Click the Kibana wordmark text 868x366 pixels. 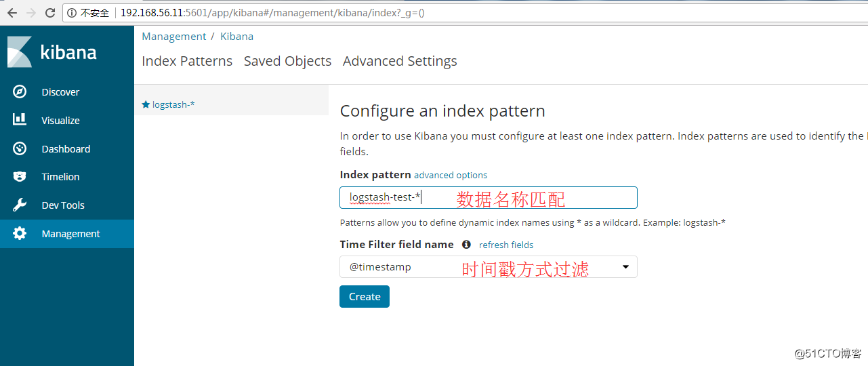[x=68, y=52]
